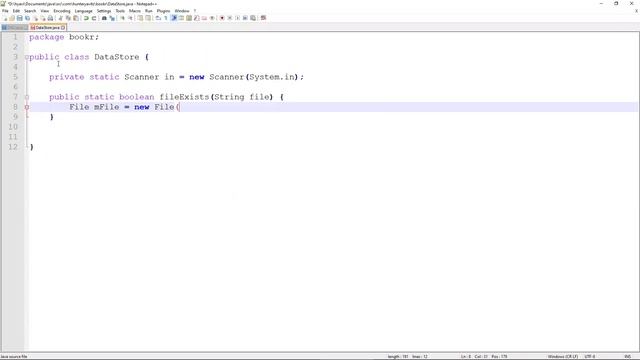
Task: Open the View menu
Action: [44, 11]
